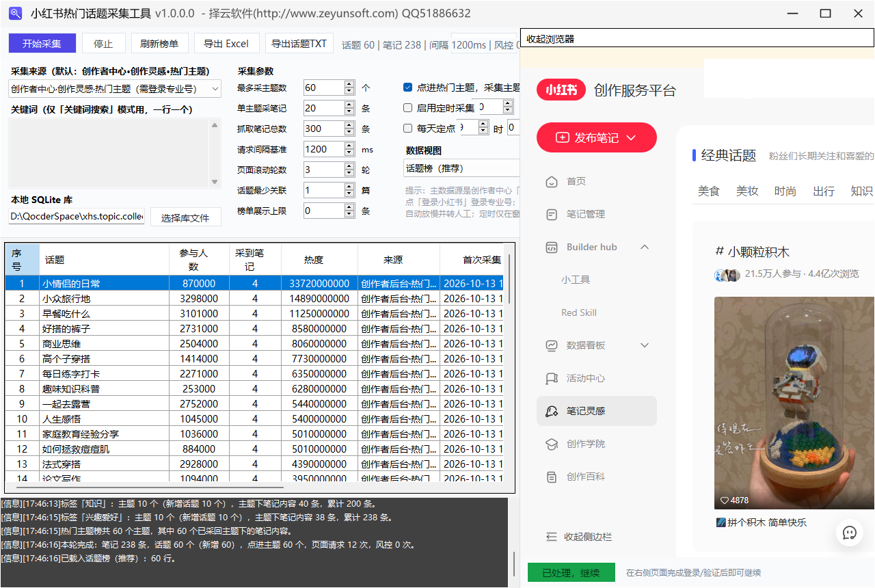
Task: Expand the 数据看板 chevron
Action: click(645, 345)
